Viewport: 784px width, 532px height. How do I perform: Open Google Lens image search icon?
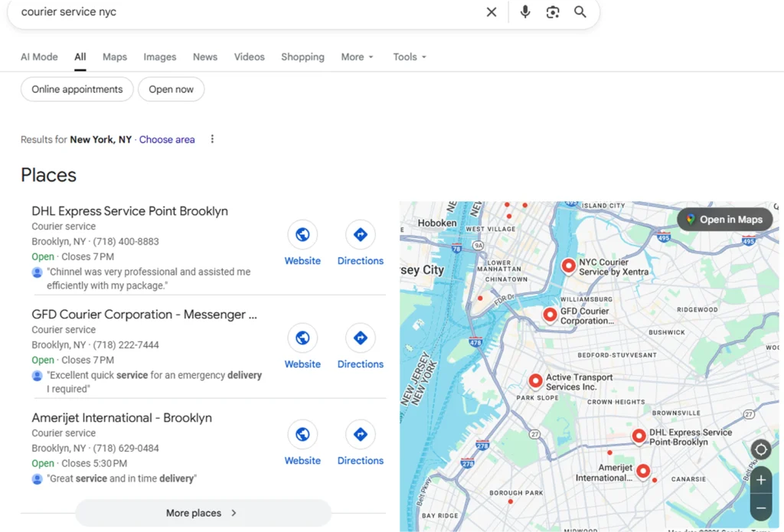coord(553,12)
